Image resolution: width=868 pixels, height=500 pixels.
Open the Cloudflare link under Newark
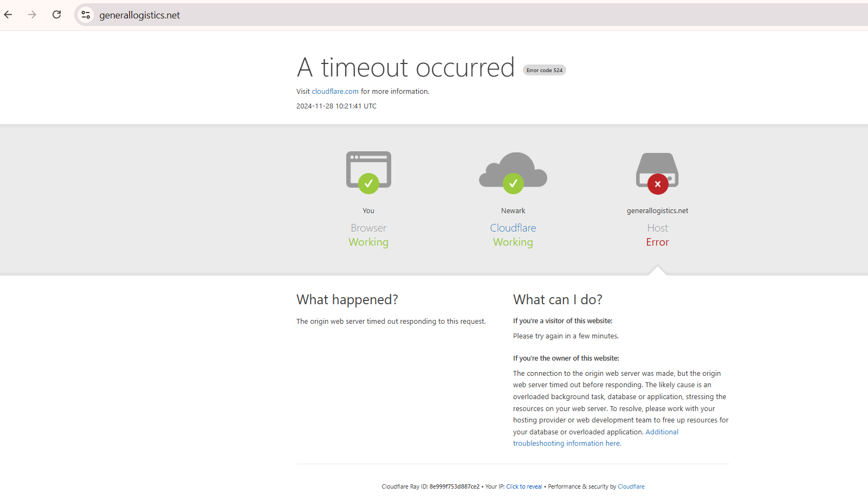pyautogui.click(x=513, y=228)
